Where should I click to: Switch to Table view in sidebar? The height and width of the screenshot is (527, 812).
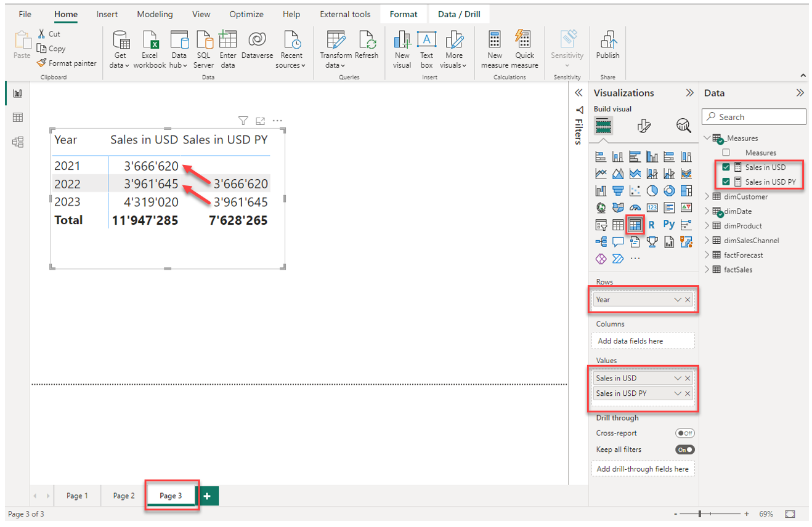(18, 118)
